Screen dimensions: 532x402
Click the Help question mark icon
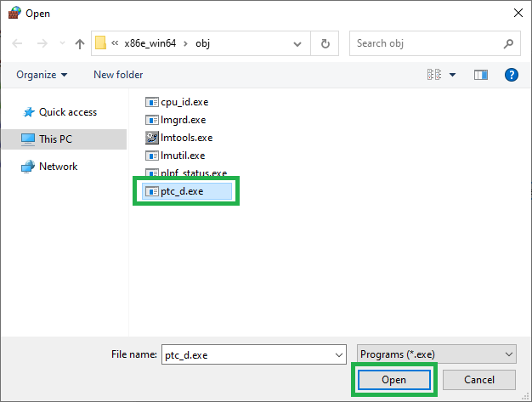tap(511, 75)
